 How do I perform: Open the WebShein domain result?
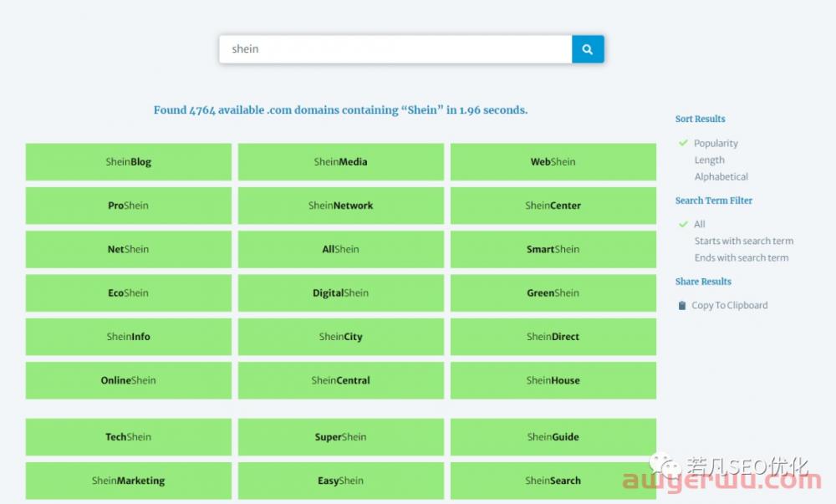point(553,162)
